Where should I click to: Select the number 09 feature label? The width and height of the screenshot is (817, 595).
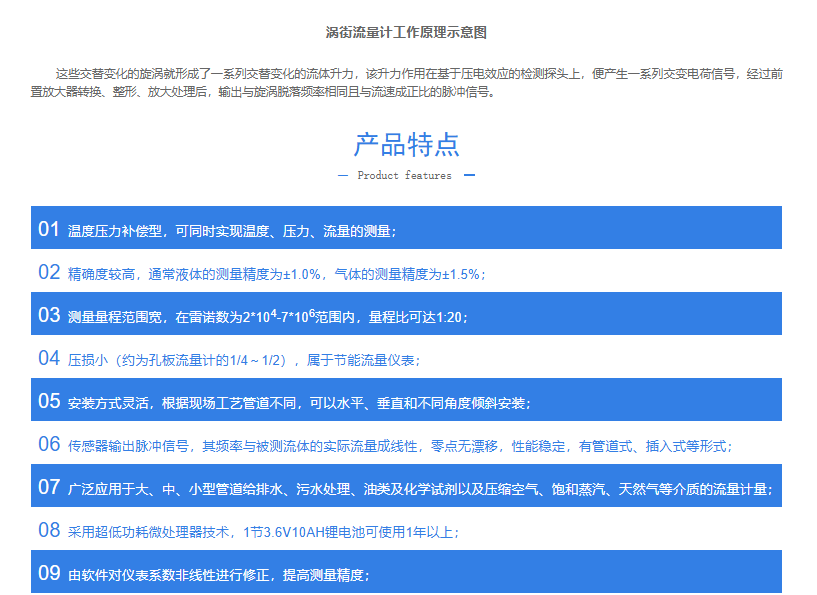49,573
